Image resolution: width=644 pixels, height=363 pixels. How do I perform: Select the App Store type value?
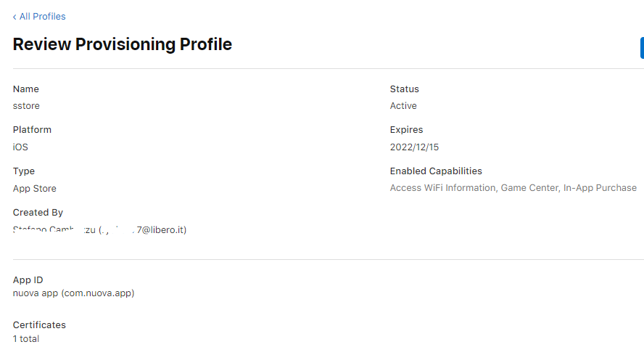(x=34, y=189)
